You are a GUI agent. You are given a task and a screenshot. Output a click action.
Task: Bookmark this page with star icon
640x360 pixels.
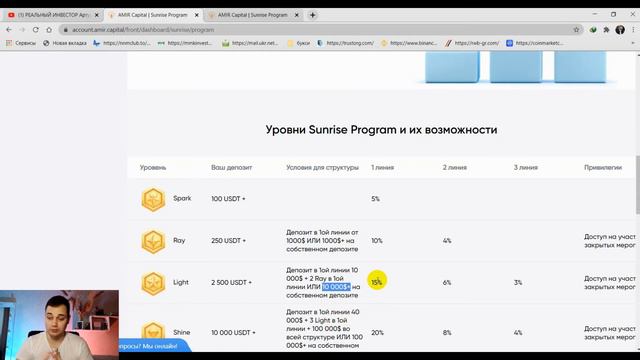(x=576, y=30)
